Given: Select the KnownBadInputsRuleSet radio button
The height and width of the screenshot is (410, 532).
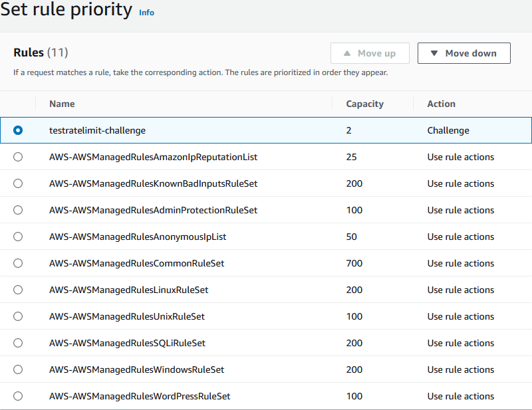Looking at the screenshot, I should pos(18,183).
